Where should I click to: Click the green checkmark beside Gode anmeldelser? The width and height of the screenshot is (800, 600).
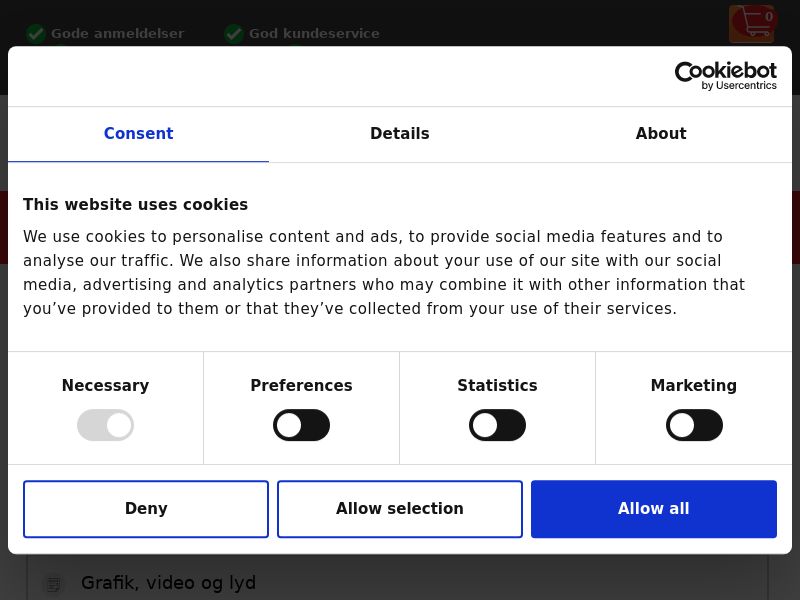pos(36,34)
